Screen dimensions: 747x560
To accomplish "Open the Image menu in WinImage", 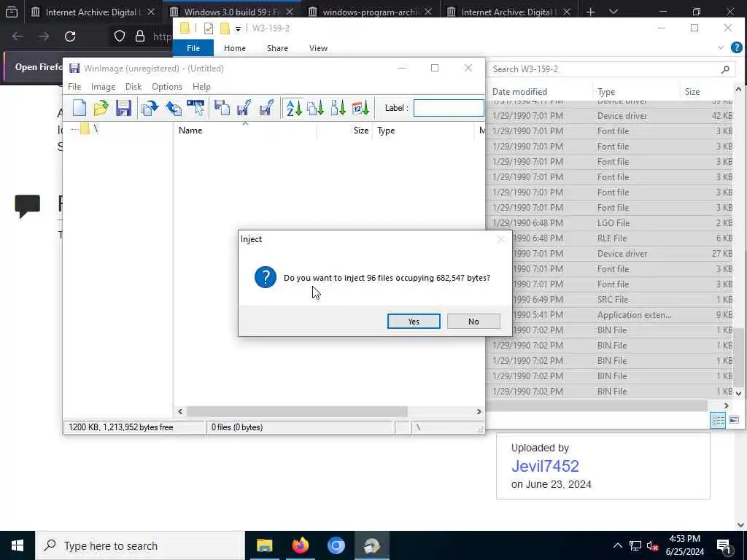I will 104,87.
